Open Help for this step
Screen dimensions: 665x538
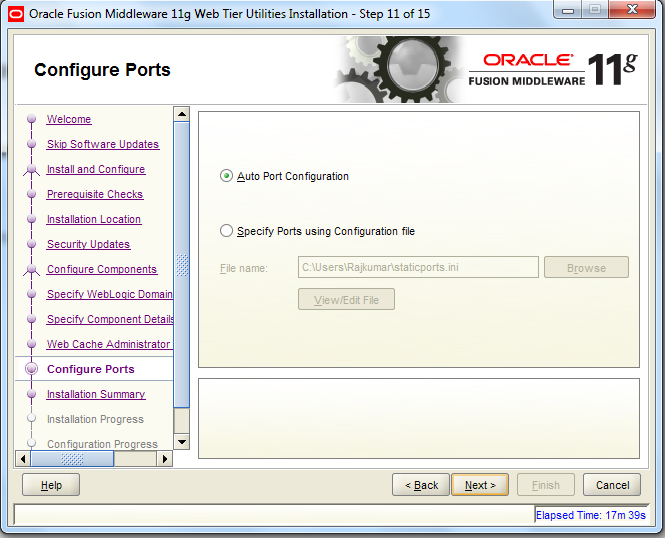[x=51, y=485]
